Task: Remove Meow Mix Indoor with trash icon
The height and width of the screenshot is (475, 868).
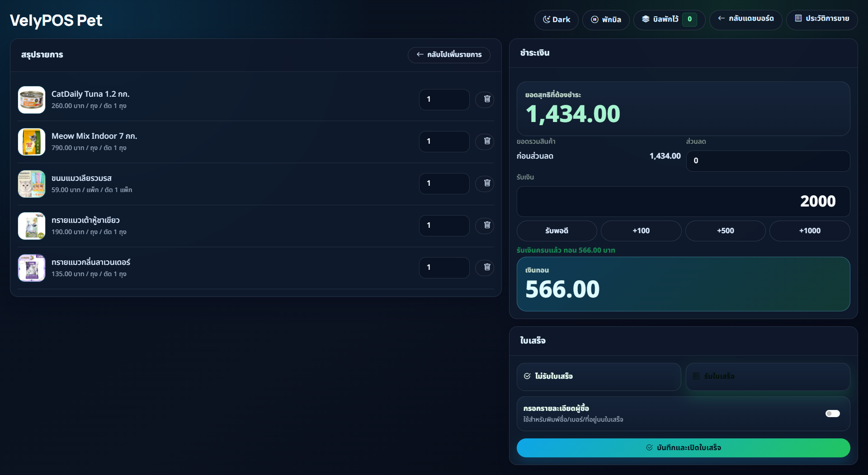Action: (x=486, y=141)
